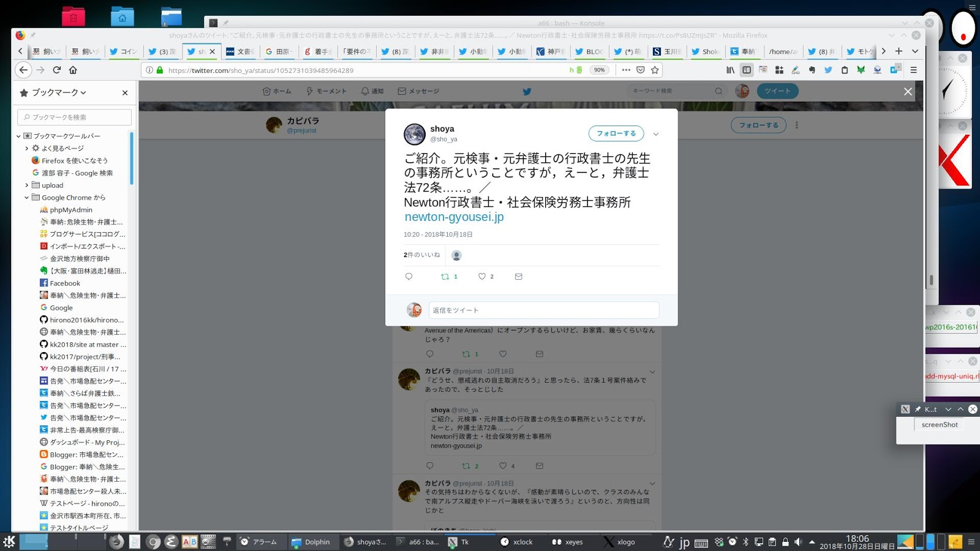Click the volume speaker tray icon
This screenshot has width=980, height=551.
coord(798,542)
